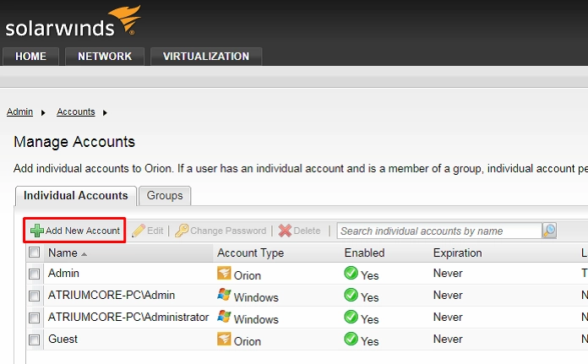This screenshot has width=588, height=364.
Task: Click the Change Password button label
Action: point(228,231)
